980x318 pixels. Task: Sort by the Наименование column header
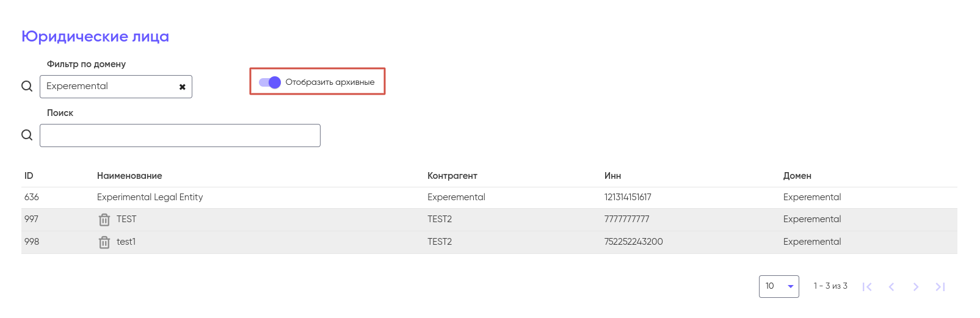coord(129,176)
